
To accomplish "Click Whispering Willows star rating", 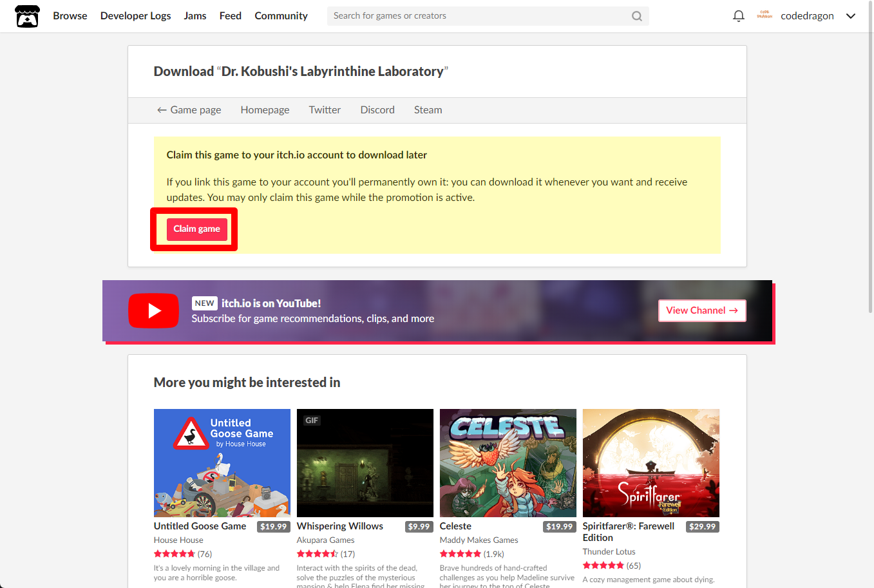I will point(318,554).
